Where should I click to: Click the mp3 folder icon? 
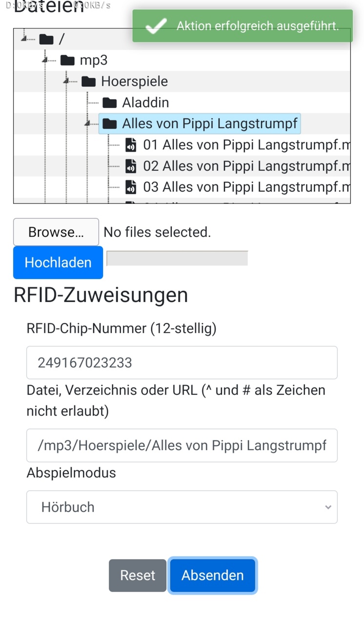tap(67, 60)
